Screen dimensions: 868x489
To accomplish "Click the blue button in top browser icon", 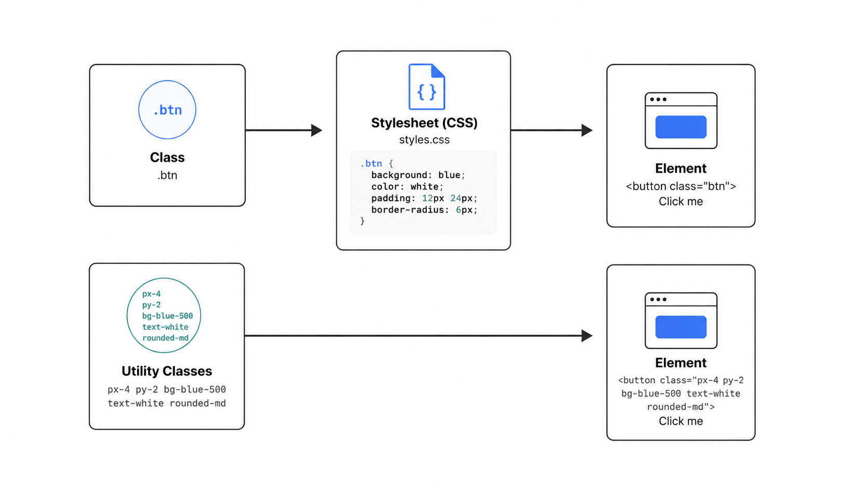I will coord(681,127).
